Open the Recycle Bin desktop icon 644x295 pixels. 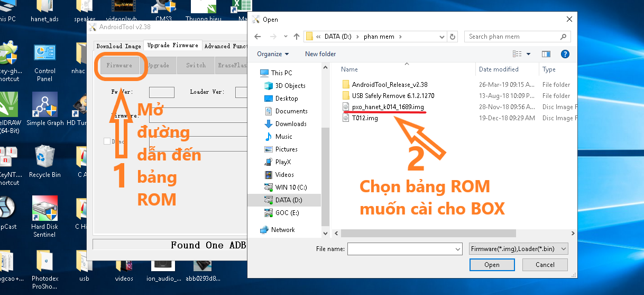tap(44, 162)
